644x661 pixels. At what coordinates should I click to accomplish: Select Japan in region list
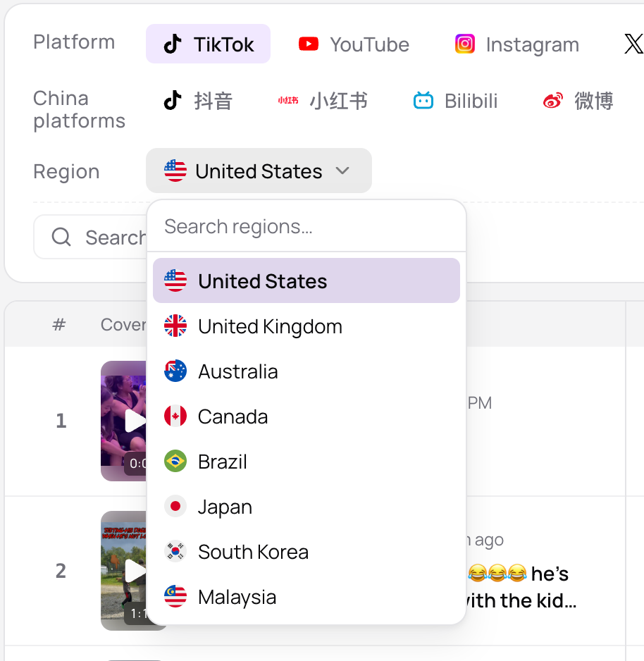[306, 506]
